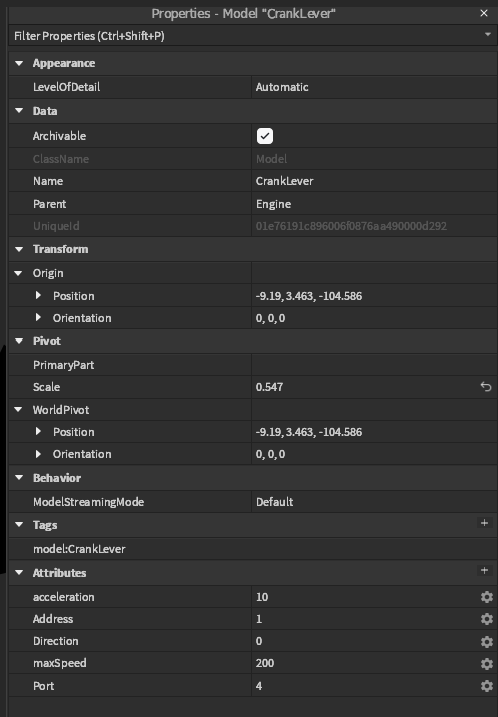Screen dimensions: 498x717
Task: Open settings gear for acceleration attribute
Action: coord(487,597)
